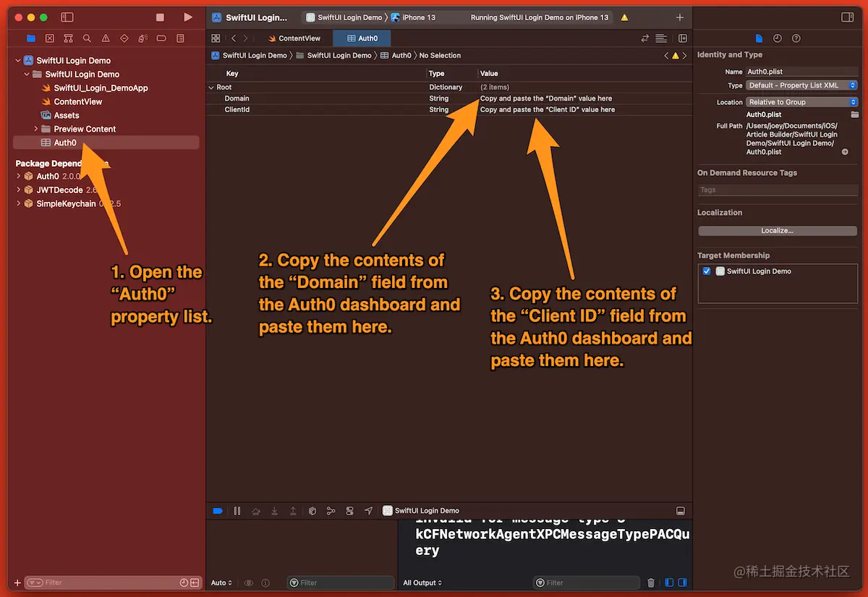The height and width of the screenshot is (597, 868).
Task: Open the Symbol navigator
Action: click(x=68, y=38)
